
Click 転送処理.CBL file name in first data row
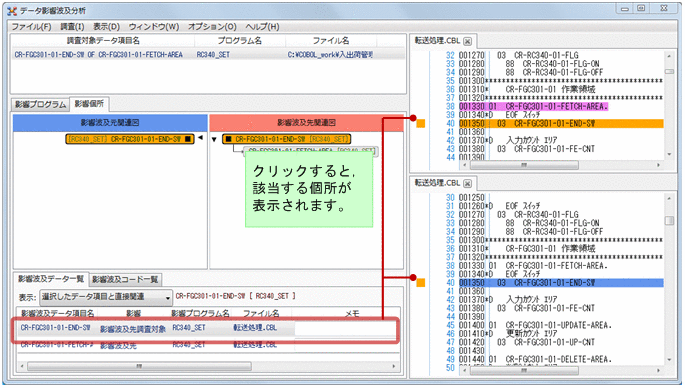click(x=255, y=328)
